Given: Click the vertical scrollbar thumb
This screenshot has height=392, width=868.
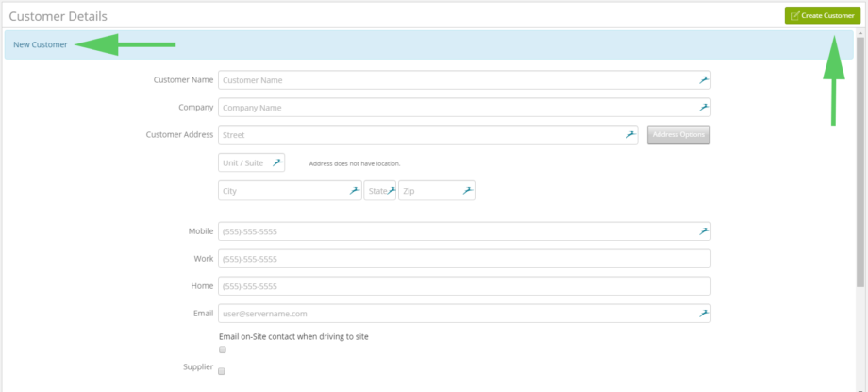Looking at the screenshot, I should point(860,162).
